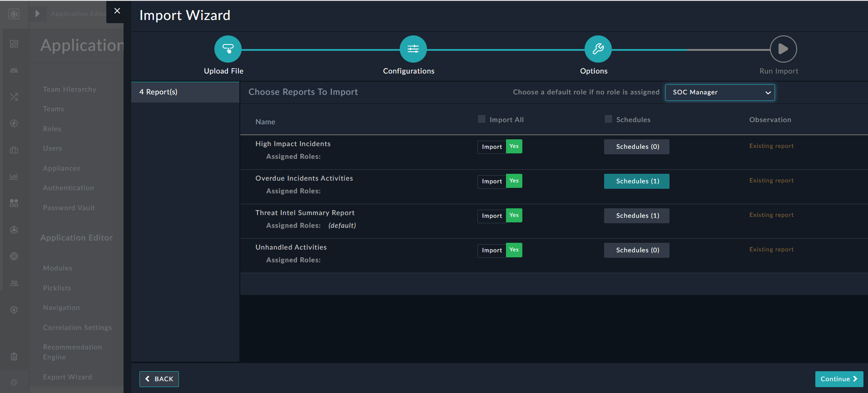
Task: Toggle Import for Overdue Incidents Activities
Action: coord(500,181)
